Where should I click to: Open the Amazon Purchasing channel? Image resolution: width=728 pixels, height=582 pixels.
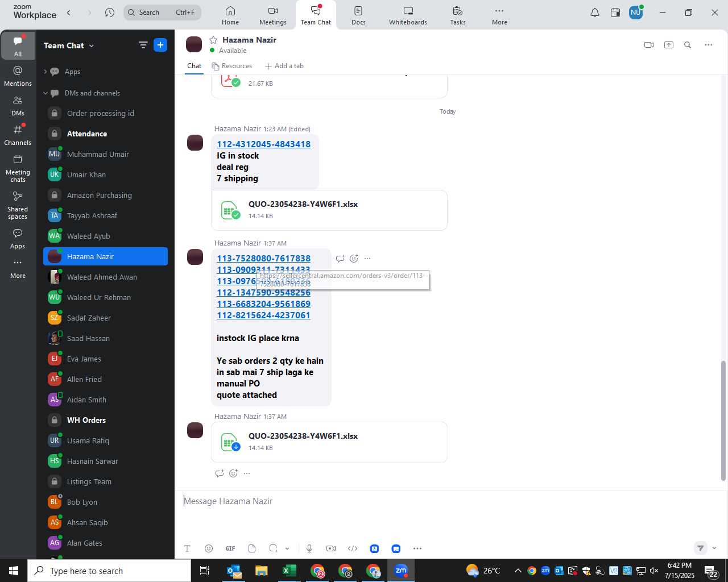tap(106, 195)
